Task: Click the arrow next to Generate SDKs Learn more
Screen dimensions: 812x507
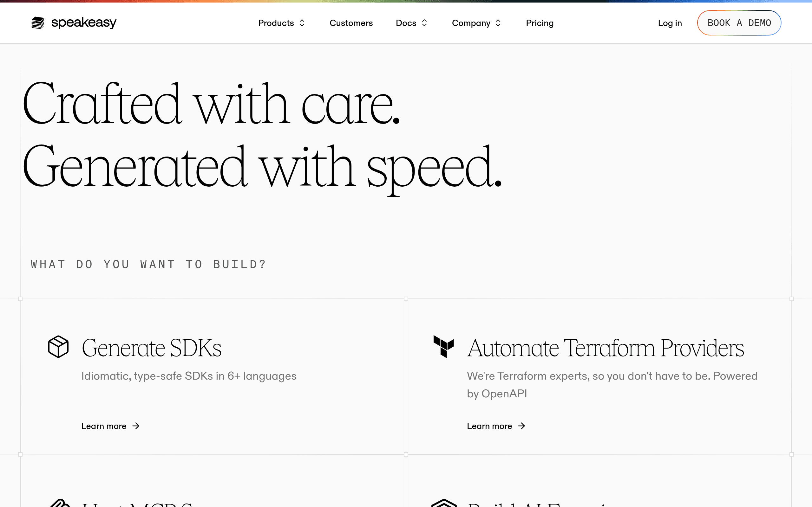Action: pyautogui.click(x=136, y=426)
